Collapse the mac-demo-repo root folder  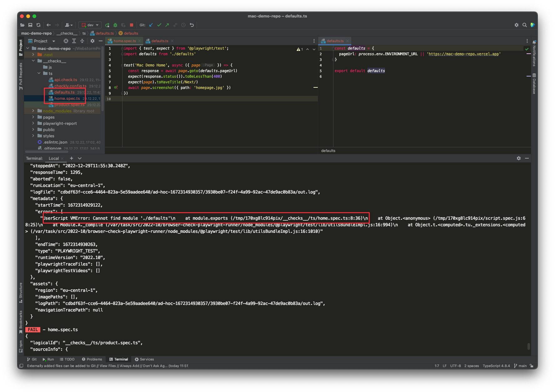point(28,48)
